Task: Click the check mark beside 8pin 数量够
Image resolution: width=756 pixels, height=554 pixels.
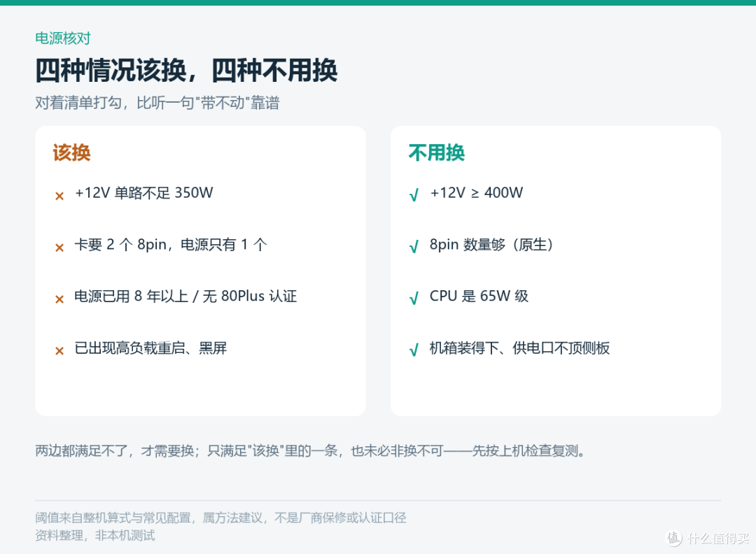Action: (x=414, y=247)
